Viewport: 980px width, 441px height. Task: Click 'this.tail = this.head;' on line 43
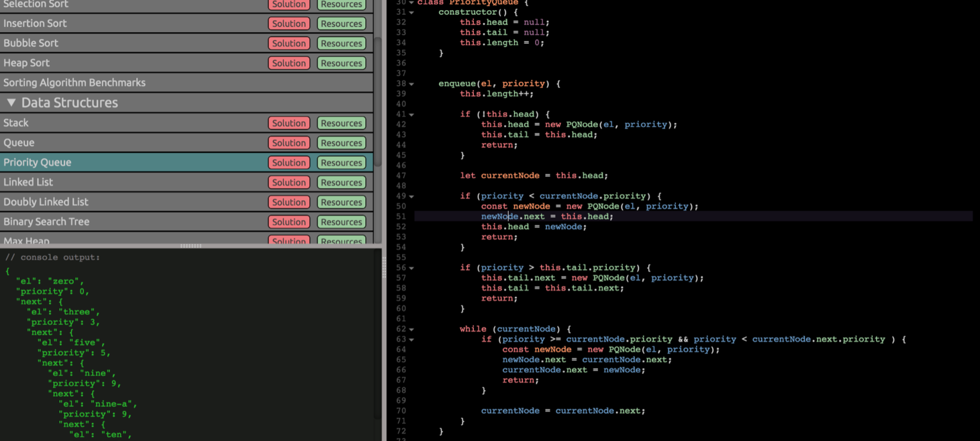(x=539, y=135)
